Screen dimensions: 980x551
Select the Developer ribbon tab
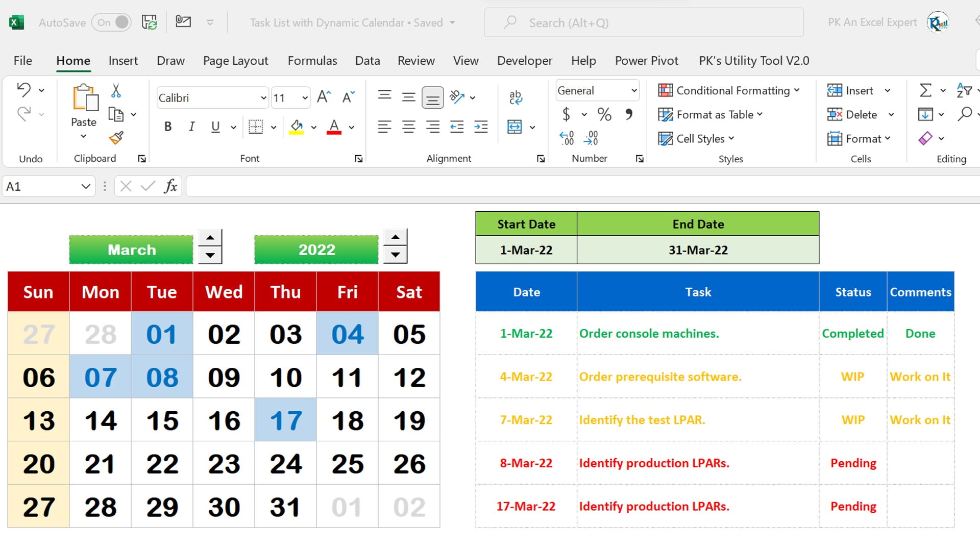point(524,61)
